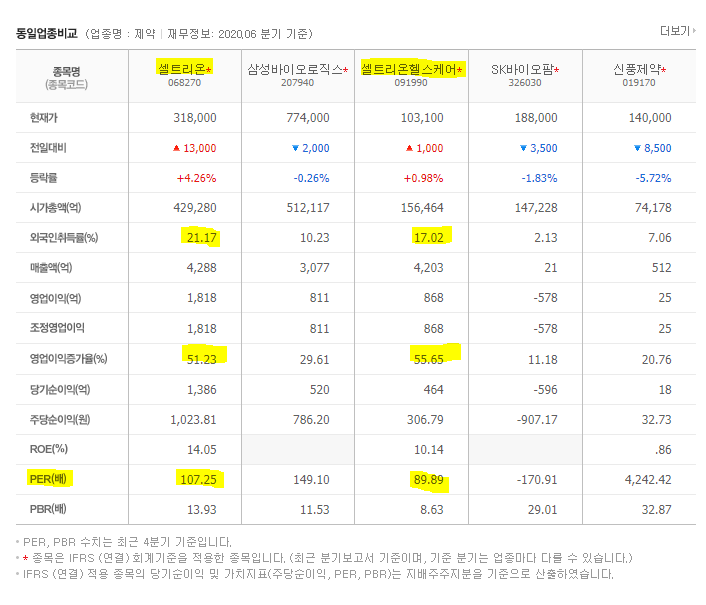The image size is (706, 605).
Task: Click PER value 4,242.42
Action: point(648,480)
